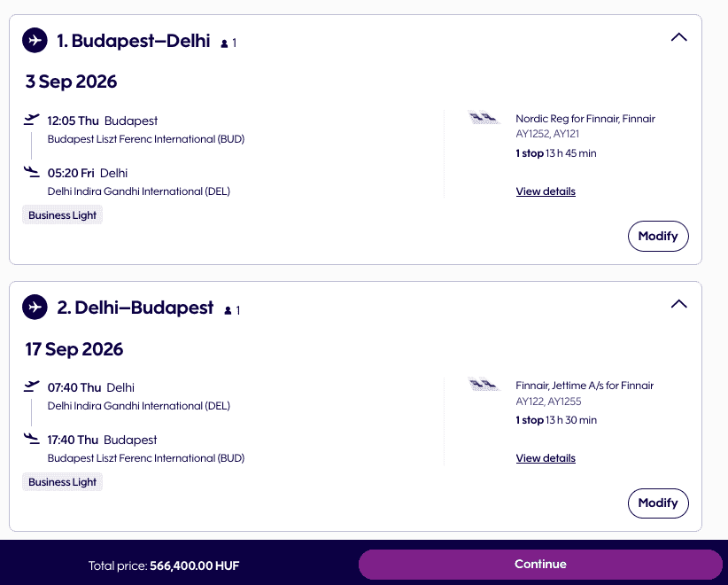The image size is (728, 585).
Task: Click the Finnair logo for flights AY1252, AY121
Action: point(484,118)
